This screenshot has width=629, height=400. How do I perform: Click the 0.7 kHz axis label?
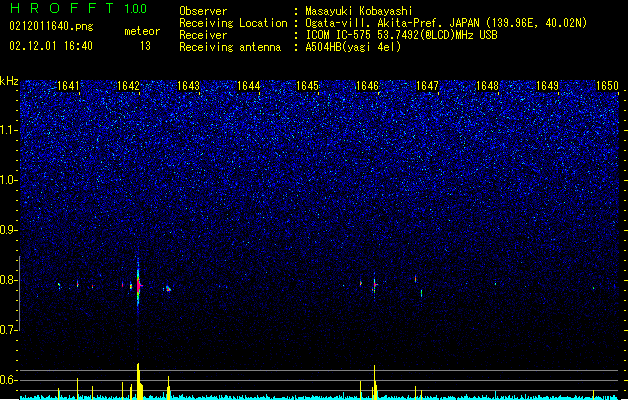tap(9, 330)
